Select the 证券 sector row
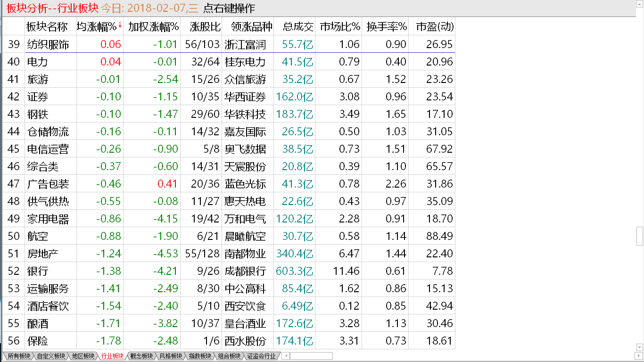The image size is (644, 362). pyautogui.click(x=229, y=97)
